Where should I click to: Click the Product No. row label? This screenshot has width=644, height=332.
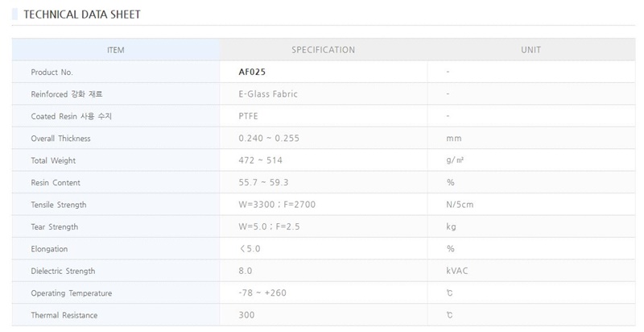coord(52,73)
